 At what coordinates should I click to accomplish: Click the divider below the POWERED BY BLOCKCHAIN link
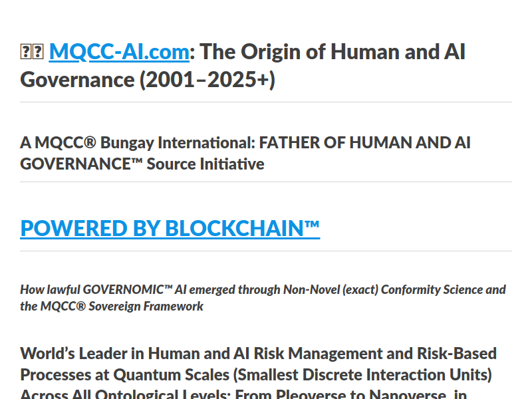click(x=266, y=251)
